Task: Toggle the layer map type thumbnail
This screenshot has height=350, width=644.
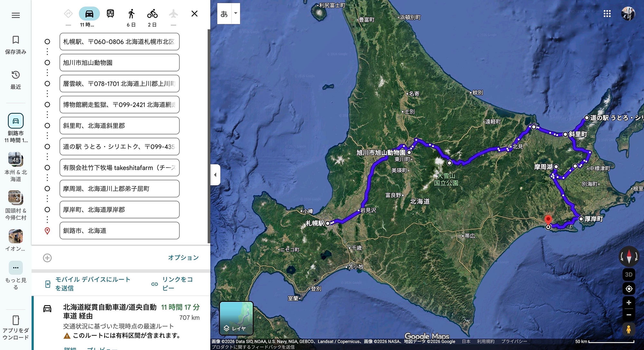Action: [x=236, y=318]
